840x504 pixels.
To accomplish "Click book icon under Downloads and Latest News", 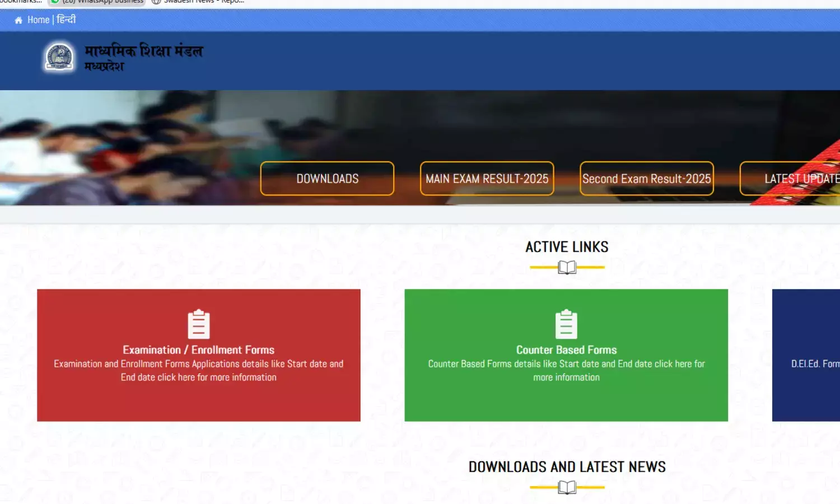I will pyautogui.click(x=567, y=488).
